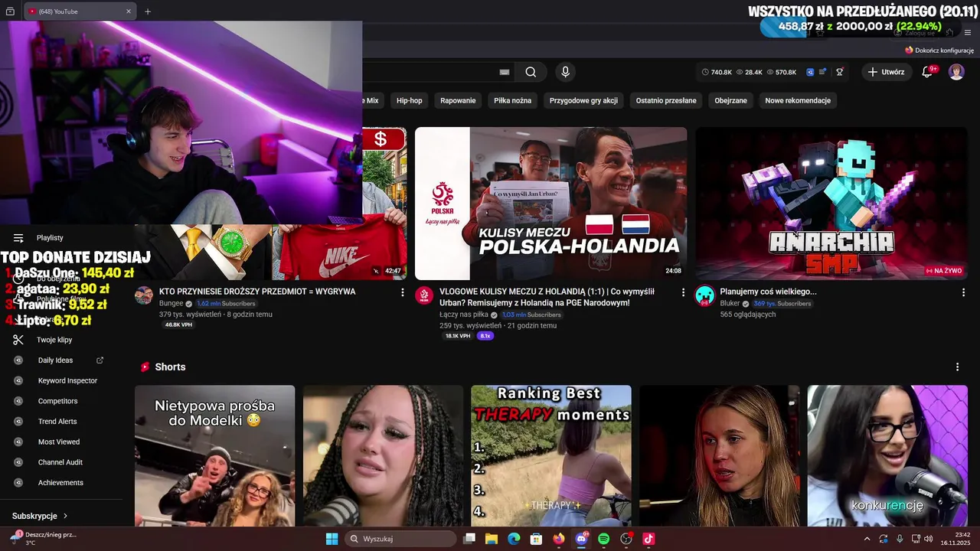Open a new browser tab with plus
980x551 pixels.
point(148,11)
